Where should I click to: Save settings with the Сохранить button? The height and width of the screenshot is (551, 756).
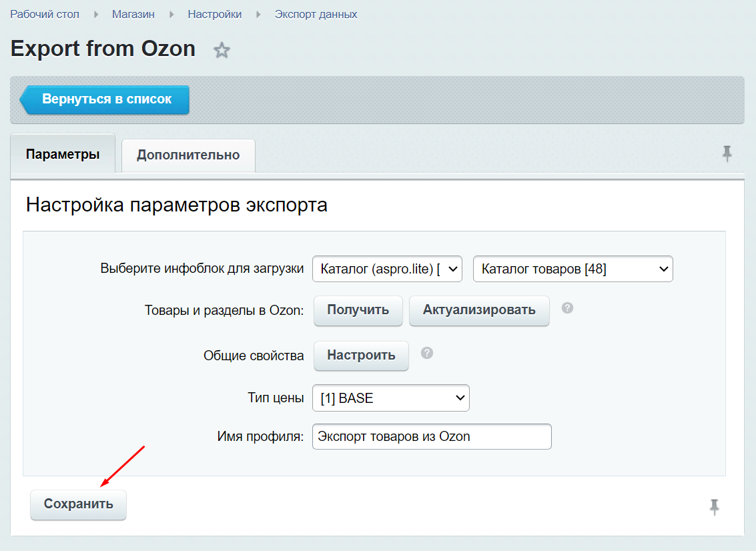coord(79,504)
